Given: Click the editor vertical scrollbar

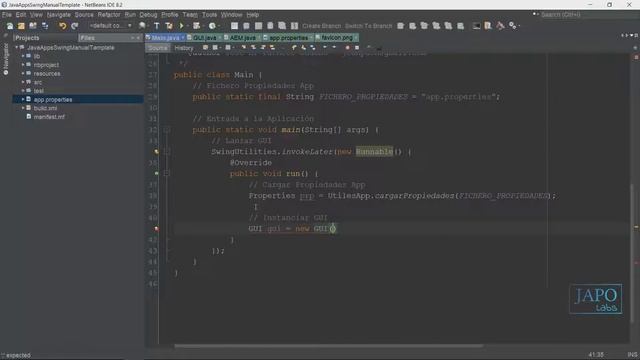Looking at the screenshot, I should 632,253.
